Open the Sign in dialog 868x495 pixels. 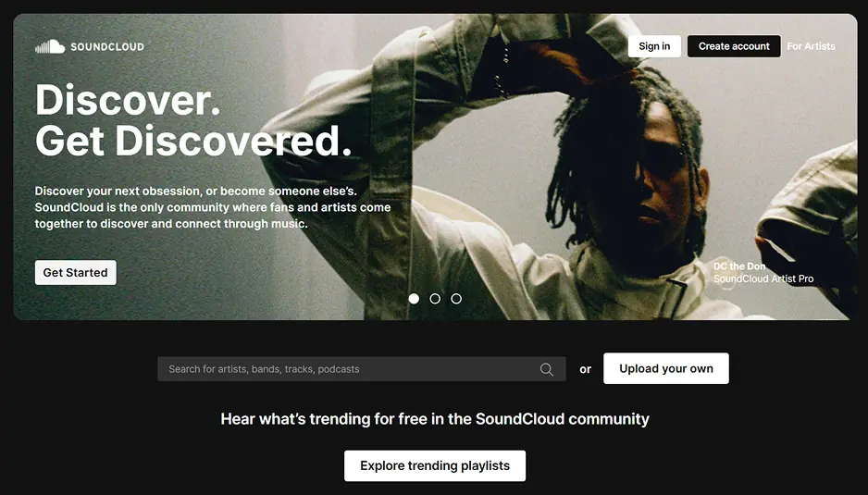654,46
